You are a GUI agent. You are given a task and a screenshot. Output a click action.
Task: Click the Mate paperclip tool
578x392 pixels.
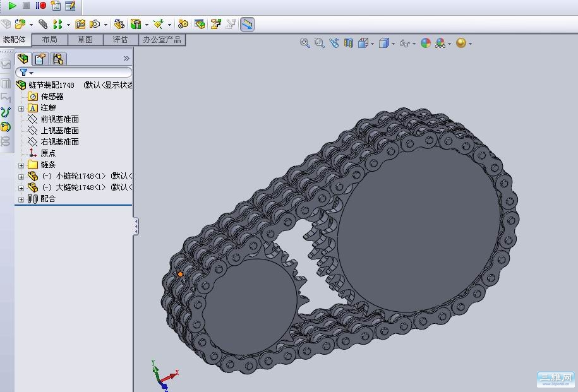[x=43, y=25]
